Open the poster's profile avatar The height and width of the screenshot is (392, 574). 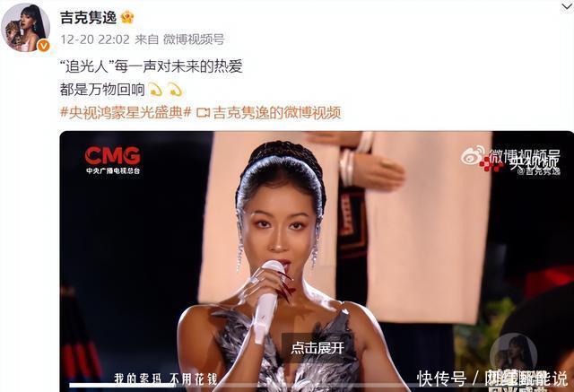[25, 28]
